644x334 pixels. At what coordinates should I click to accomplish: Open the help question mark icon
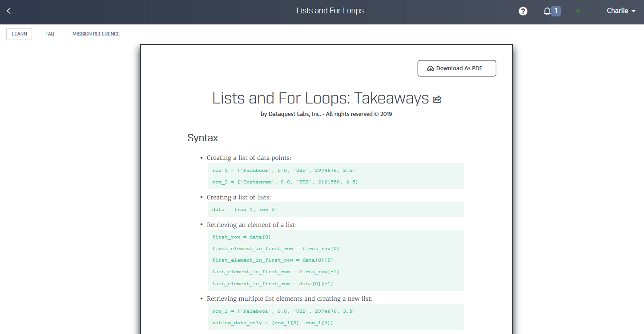click(523, 11)
